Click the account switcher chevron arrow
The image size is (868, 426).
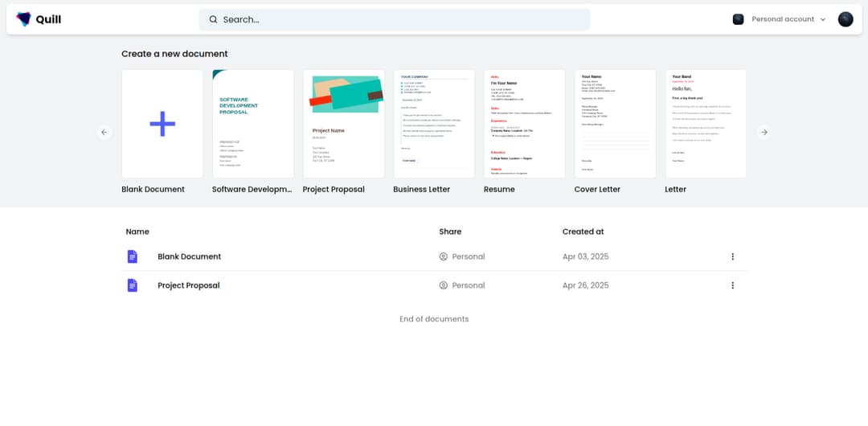pyautogui.click(x=823, y=19)
